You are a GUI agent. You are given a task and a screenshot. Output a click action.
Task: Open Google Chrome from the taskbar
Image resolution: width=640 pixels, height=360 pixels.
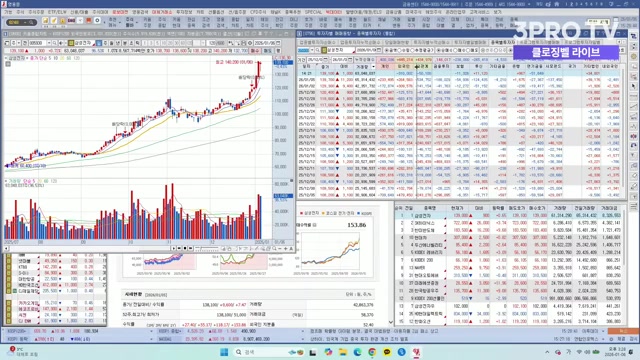pos(372,352)
